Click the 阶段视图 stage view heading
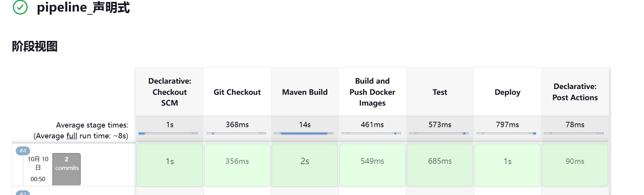The image size is (644, 195). click(x=35, y=46)
